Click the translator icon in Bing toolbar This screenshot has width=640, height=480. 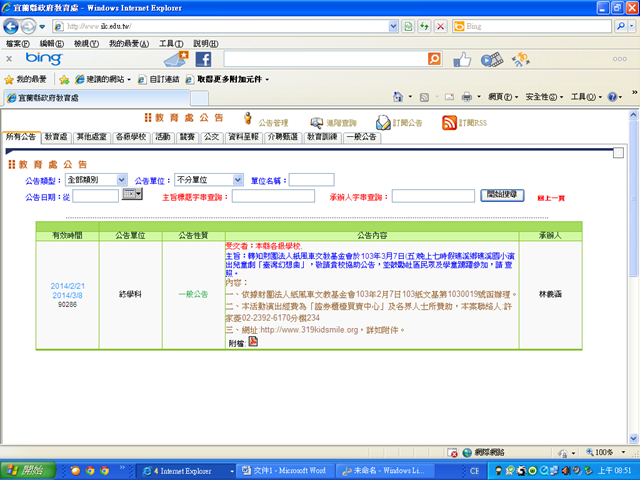(x=521, y=60)
